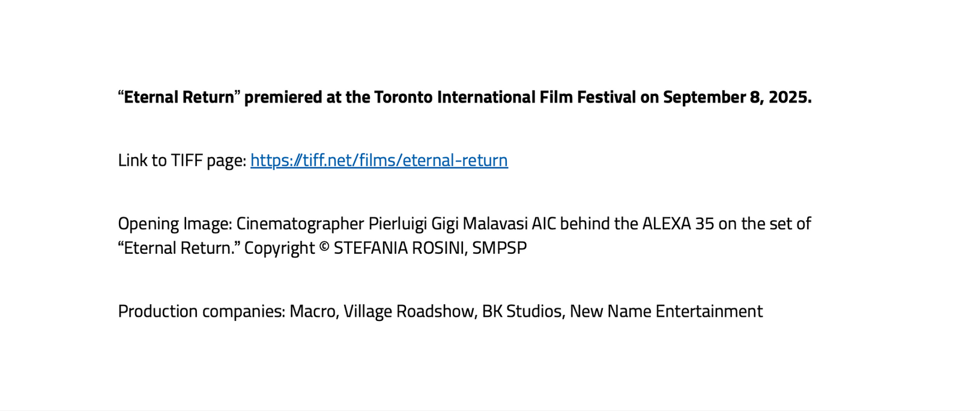Click the "Opening Image:" caption label
Screen dimensions: 980x411
coord(175,224)
